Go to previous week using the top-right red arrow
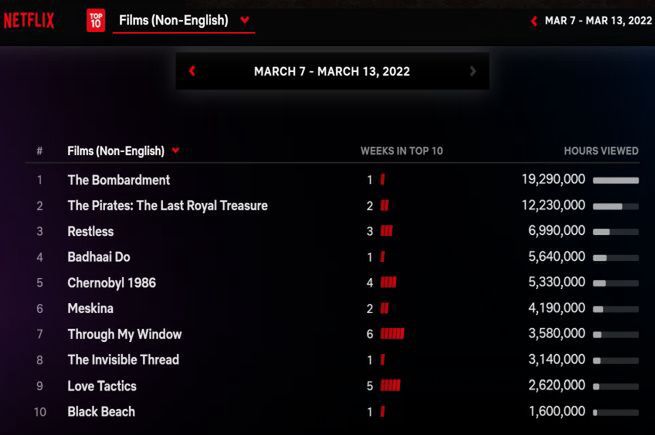The height and width of the screenshot is (435, 655). click(x=533, y=21)
